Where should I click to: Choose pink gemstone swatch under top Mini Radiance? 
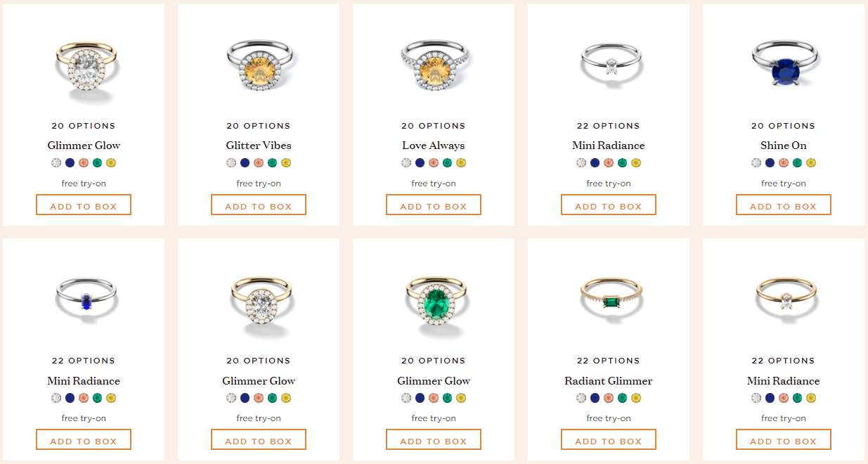pyautogui.click(x=609, y=163)
